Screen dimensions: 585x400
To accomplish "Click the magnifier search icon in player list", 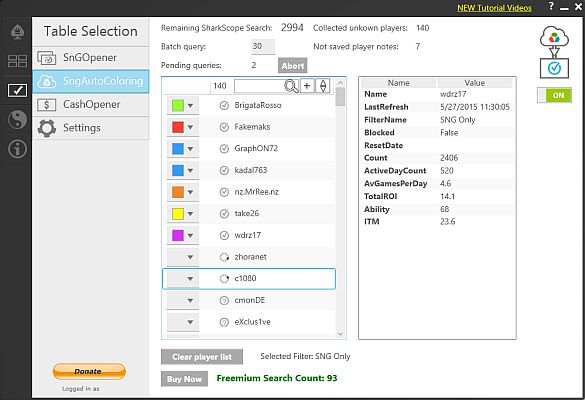I will 291,86.
